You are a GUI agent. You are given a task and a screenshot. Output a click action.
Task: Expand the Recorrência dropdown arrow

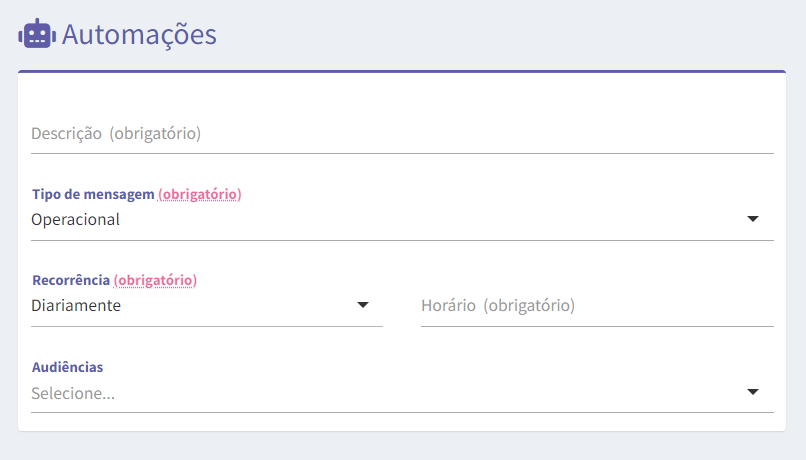coord(363,305)
